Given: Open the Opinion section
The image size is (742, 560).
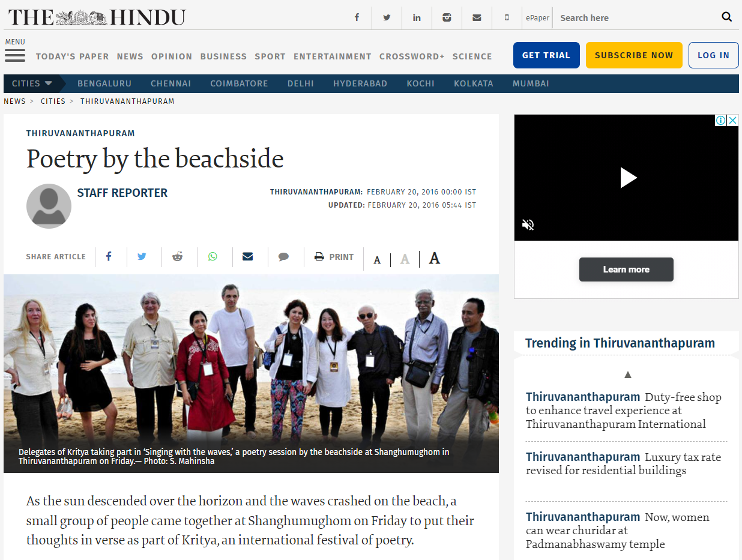Looking at the screenshot, I should tap(172, 56).
